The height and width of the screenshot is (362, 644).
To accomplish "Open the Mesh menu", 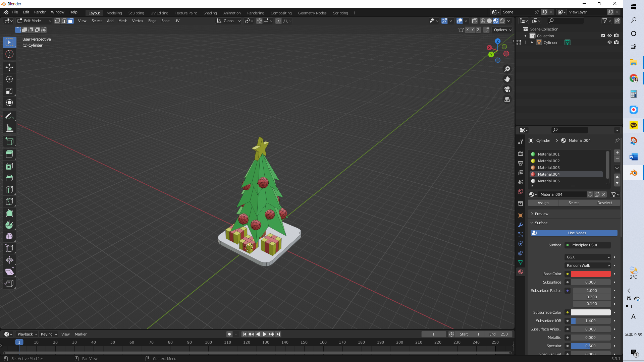I will pyautogui.click(x=123, y=21).
